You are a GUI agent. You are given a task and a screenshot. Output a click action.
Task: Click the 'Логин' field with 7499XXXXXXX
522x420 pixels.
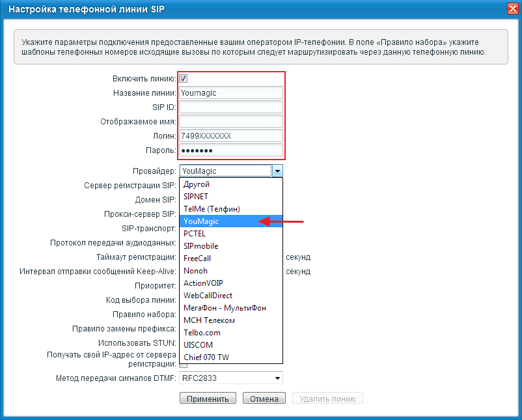point(230,136)
